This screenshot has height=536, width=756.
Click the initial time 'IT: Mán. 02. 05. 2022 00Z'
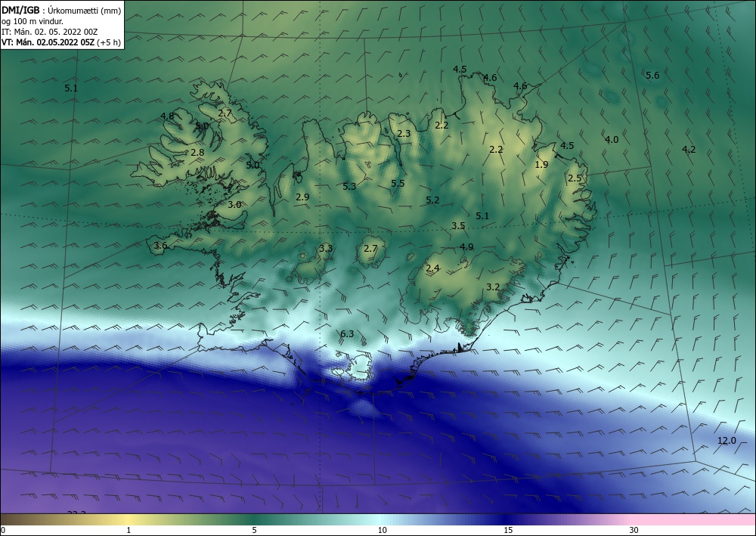pos(50,32)
